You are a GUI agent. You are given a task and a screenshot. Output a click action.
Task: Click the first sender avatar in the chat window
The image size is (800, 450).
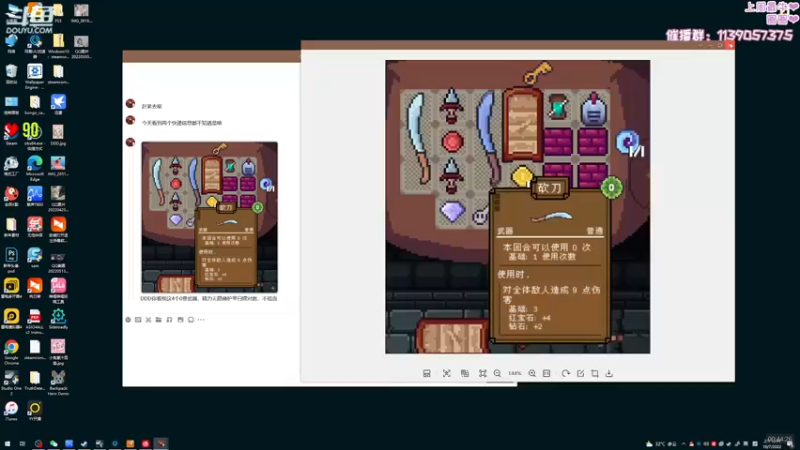(x=131, y=104)
